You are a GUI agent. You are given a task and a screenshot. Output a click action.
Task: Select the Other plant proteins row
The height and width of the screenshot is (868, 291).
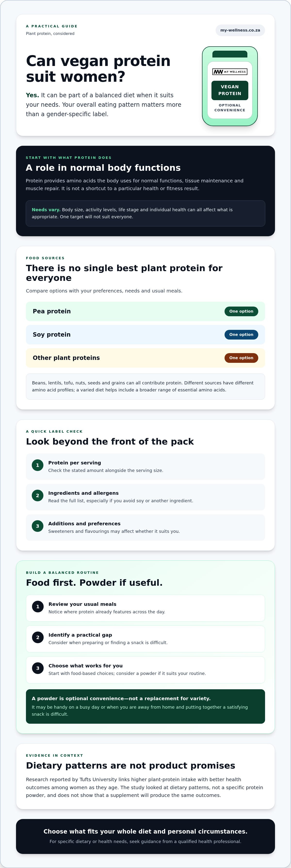(145, 358)
